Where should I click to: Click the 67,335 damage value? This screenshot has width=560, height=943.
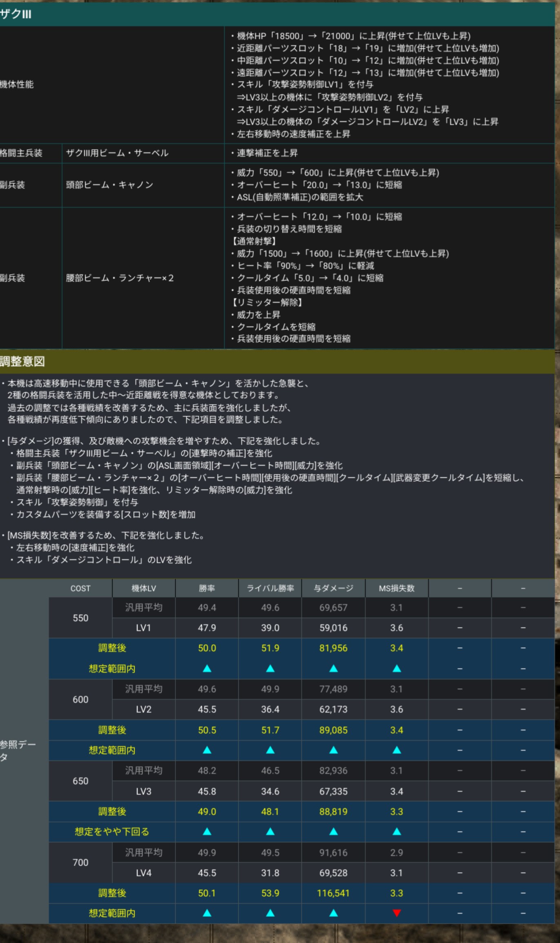tap(333, 791)
